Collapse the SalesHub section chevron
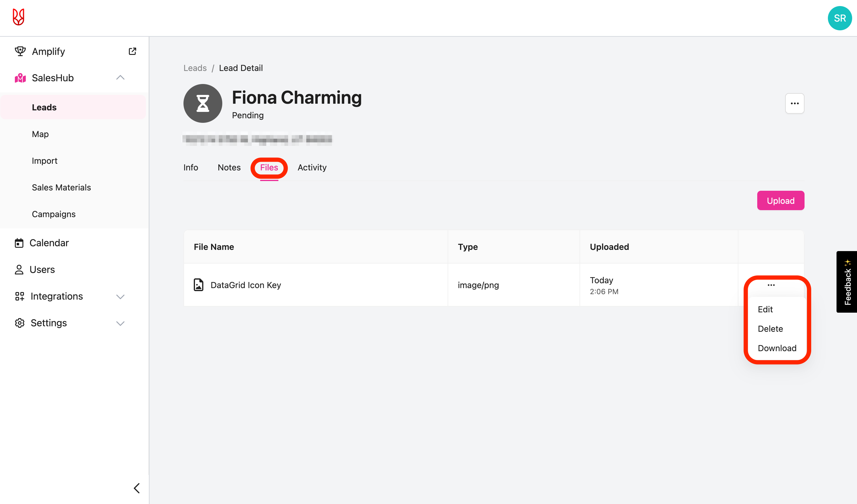Screen dimensions: 857x504 click(120, 78)
